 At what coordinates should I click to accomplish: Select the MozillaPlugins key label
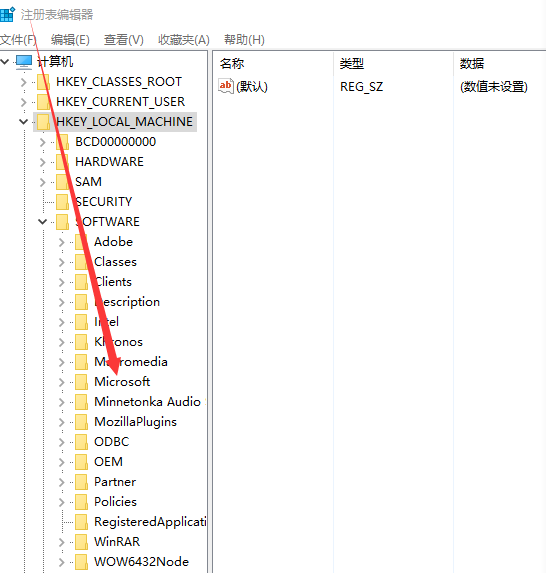[136, 422]
